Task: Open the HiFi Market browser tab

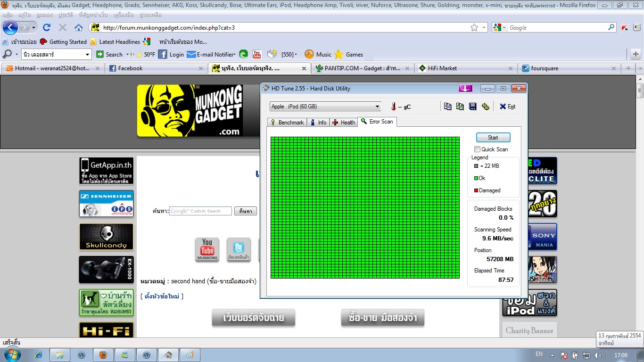Action: (442, 68)
